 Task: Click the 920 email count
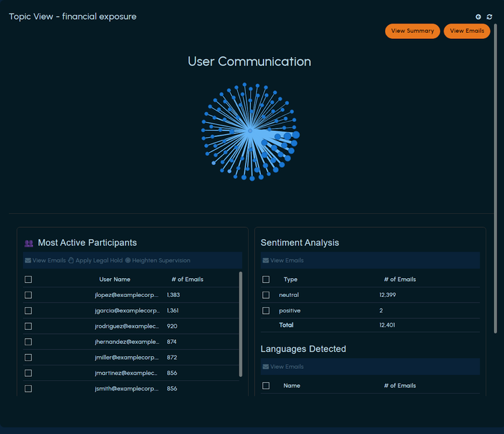coord(172,327)
